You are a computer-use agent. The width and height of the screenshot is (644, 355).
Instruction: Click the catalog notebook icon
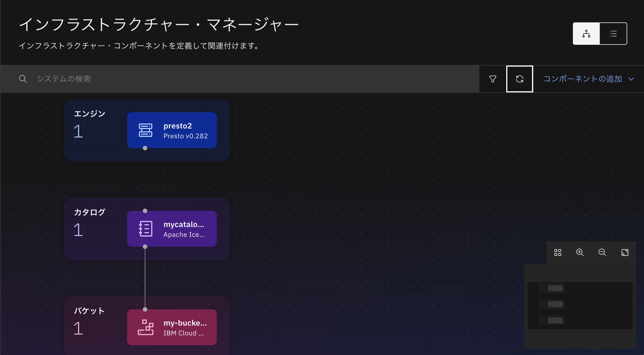coord(146,229)
